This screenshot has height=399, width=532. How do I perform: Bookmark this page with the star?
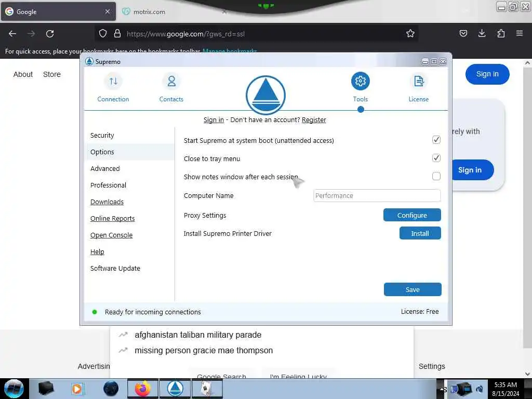(x=410, y=34)
